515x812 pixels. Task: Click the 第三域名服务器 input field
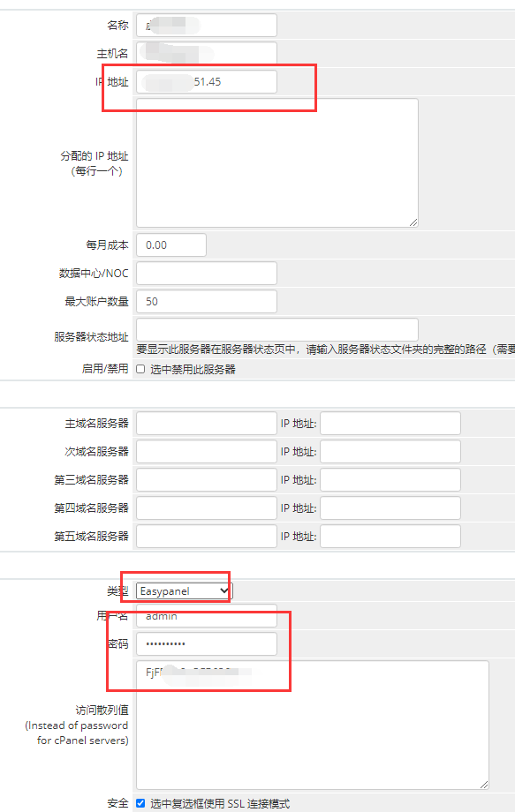pyautogui.click(x=206, y=479)
